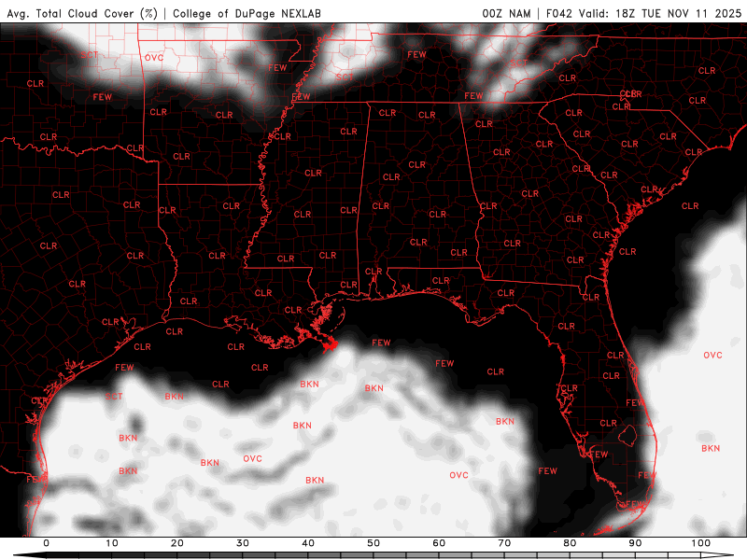The image size is (747, 560).
Task: Click the 80 value on the color scale
Action: (x=570, y=543)
